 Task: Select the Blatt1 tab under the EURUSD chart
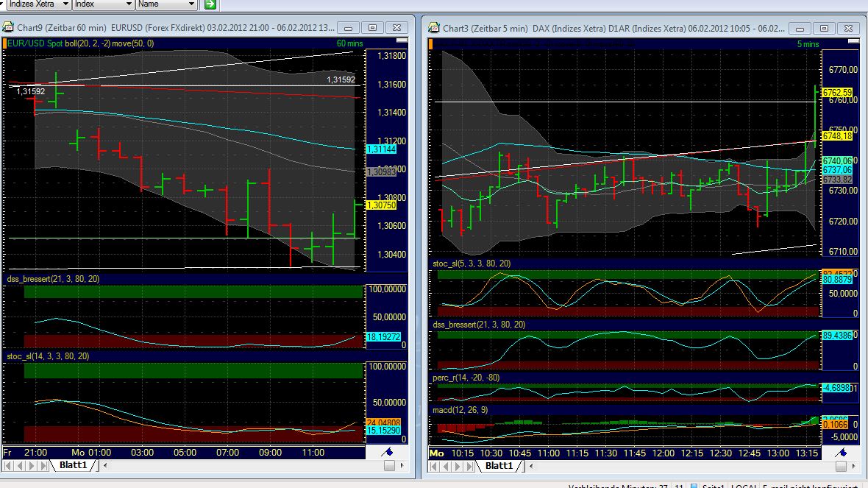(74, 465)
